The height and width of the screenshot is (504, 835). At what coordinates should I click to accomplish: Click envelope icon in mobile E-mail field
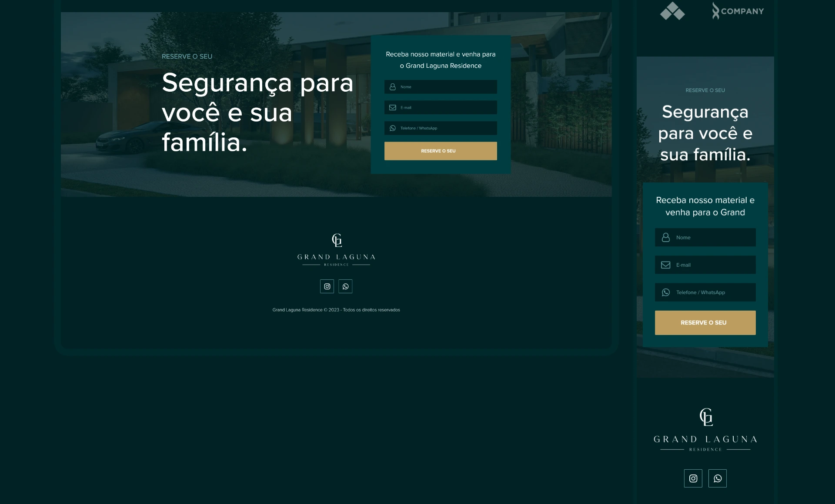(x=666, y=265)
